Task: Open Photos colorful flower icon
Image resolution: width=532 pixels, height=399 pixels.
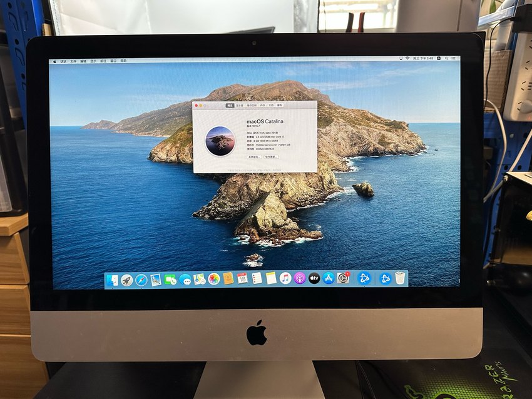Action: coord(214,279)
